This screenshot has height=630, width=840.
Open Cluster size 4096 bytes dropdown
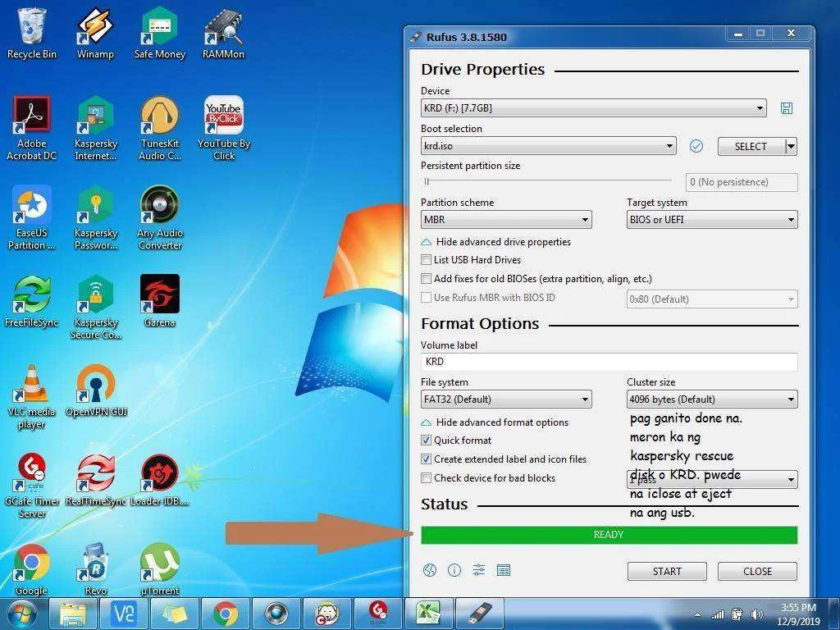click(x=712, y=399)
